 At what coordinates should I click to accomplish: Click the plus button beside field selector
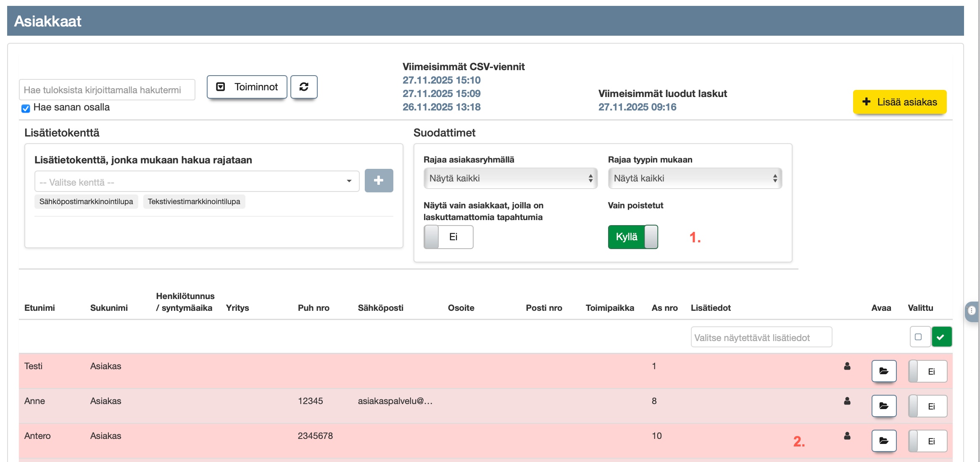[379, 181]
